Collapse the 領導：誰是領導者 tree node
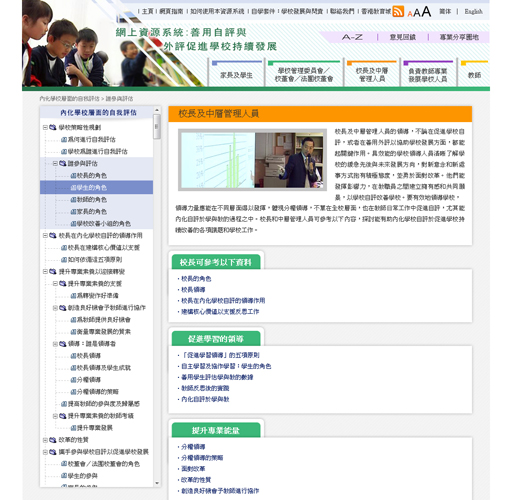 pyautogui.click(x=55, y=344)
